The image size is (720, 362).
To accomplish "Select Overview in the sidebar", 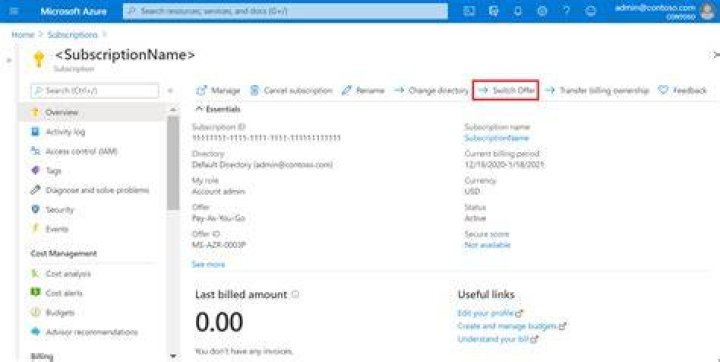I will (92, 112).
